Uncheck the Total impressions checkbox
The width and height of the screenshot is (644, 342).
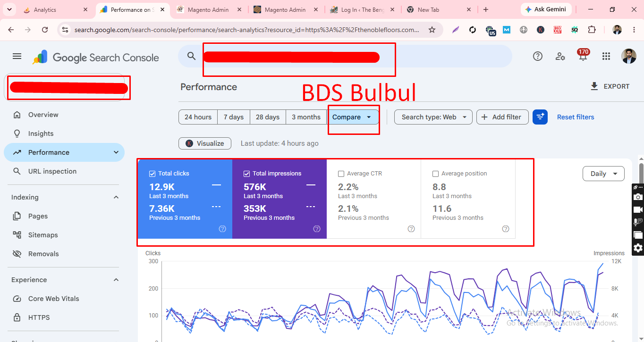point(246,174)
